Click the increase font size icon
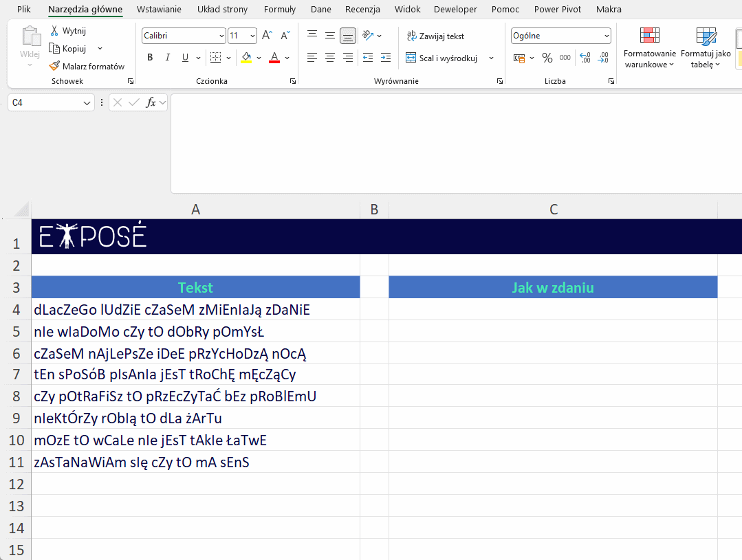This screenshot has width=742, height=560. tap(268, 36)
